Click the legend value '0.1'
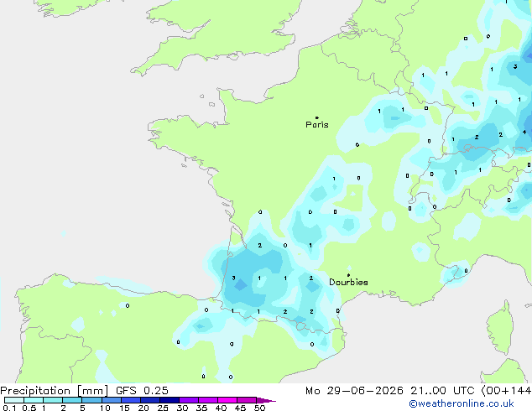This screenshot has width=532, height=411. (9, 408)
